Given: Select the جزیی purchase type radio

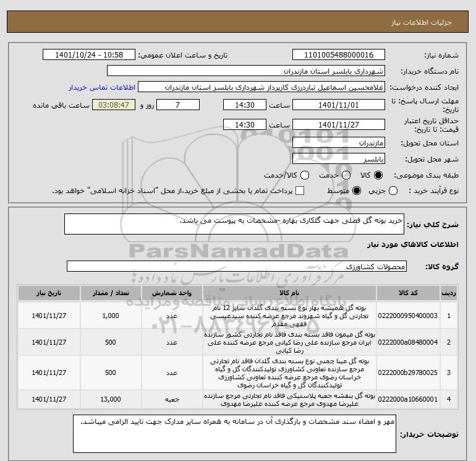Looking at the screenshot, I should (393, 191).
